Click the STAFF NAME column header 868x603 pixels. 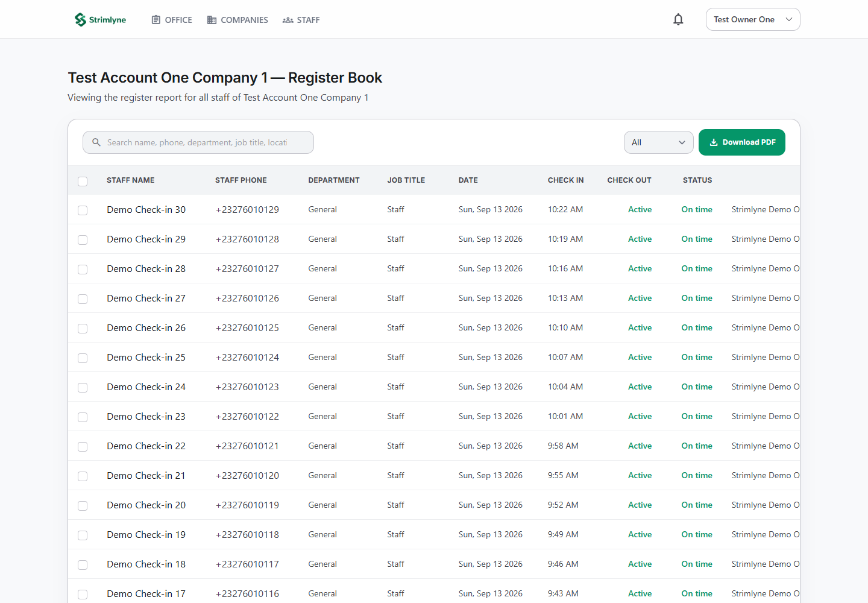pyautogui.click(x=131, y=180)
